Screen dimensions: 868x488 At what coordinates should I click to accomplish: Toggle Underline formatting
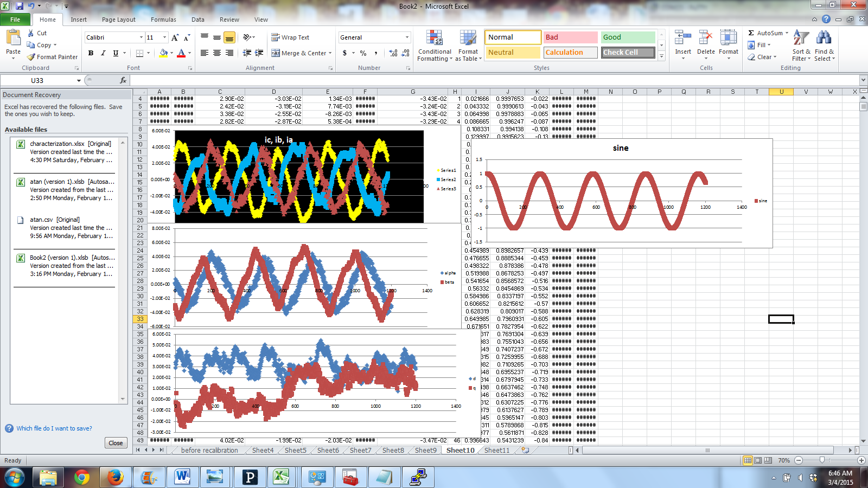click(x=116, y=53)
